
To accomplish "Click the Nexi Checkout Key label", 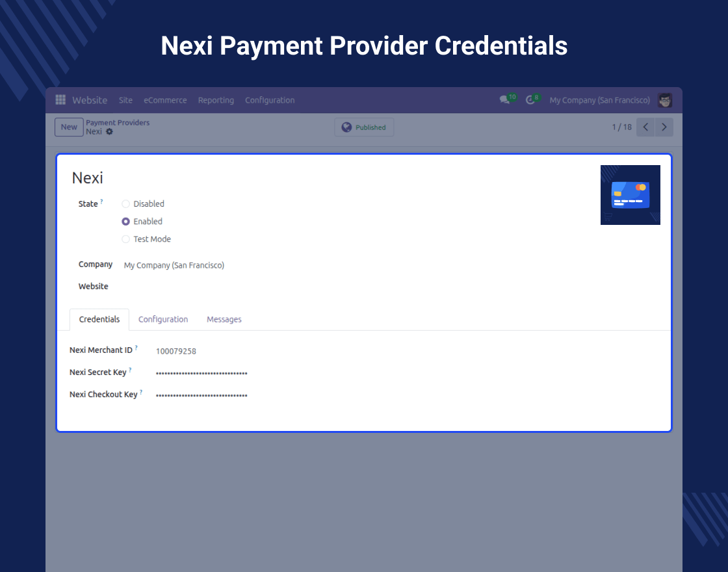I will pyautogui.click(x=103, y=395).
